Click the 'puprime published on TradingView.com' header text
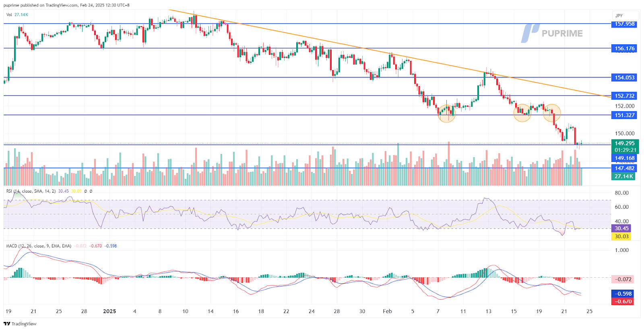644x330 pixels. tap(41, 5)
